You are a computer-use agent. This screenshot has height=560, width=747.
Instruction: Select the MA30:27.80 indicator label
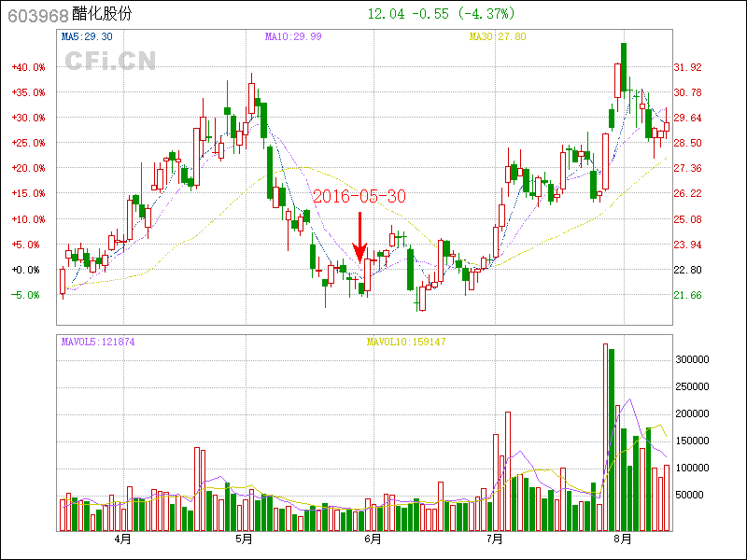498,36
